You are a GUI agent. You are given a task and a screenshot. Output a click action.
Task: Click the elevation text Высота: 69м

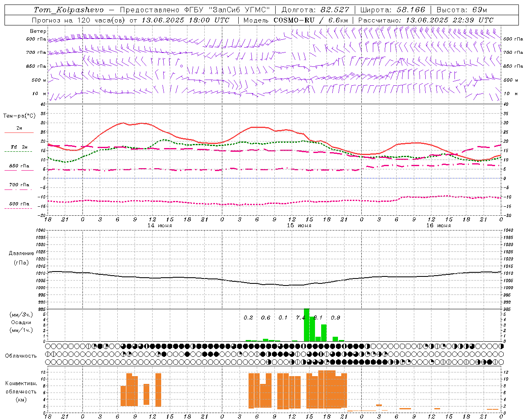pyautogui.click(x=462, y=10)
